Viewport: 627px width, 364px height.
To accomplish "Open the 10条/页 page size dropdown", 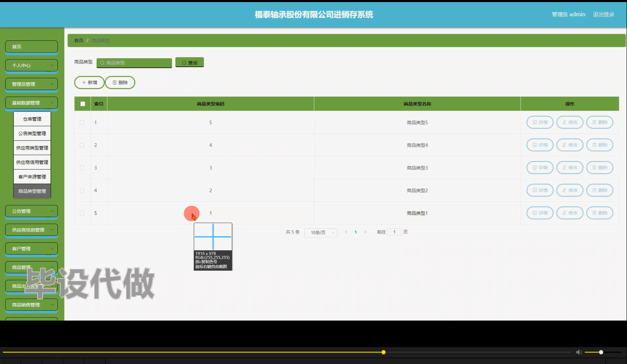I will (x=321, y=232).
